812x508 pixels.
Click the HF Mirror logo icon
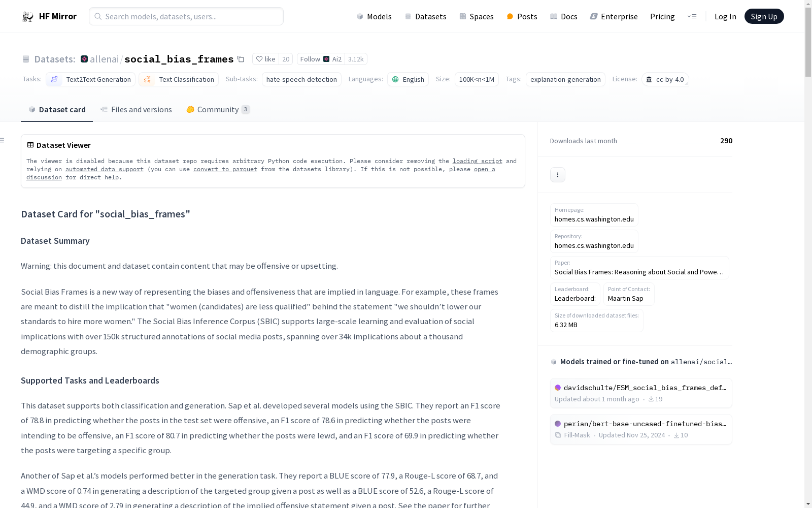tap(28, 17)
